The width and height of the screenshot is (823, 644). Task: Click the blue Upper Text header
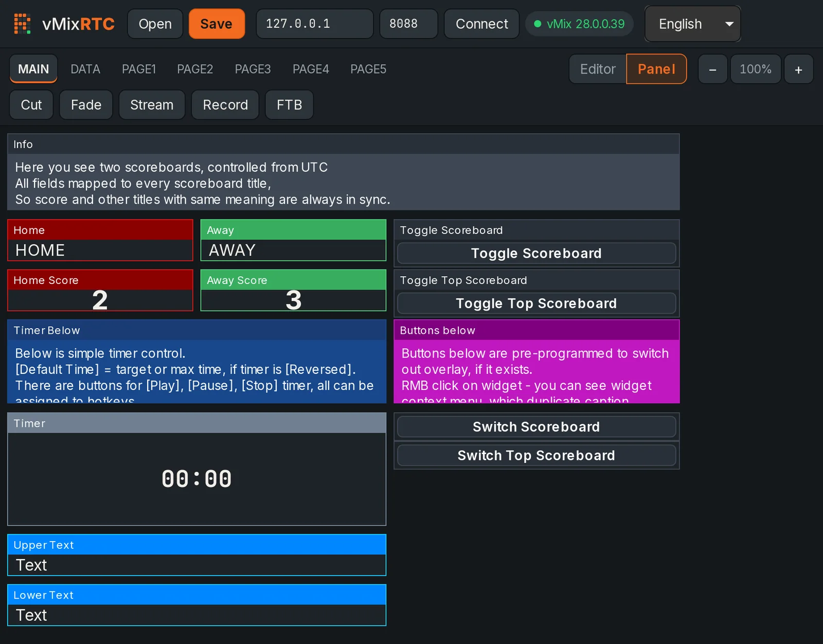pyautogui.click(x=196, y=545)
